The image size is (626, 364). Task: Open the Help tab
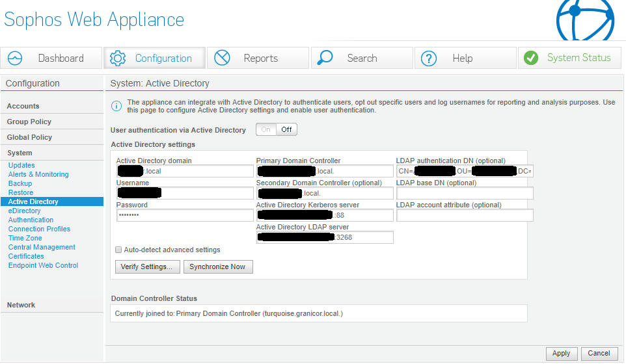click(465, 58)
